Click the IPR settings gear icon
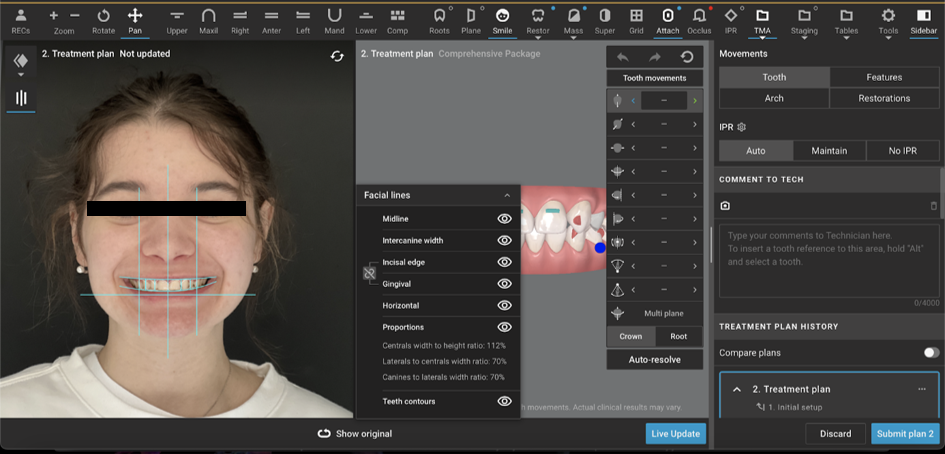The width and height of the screenshot is (945, 454). [742, 127]
